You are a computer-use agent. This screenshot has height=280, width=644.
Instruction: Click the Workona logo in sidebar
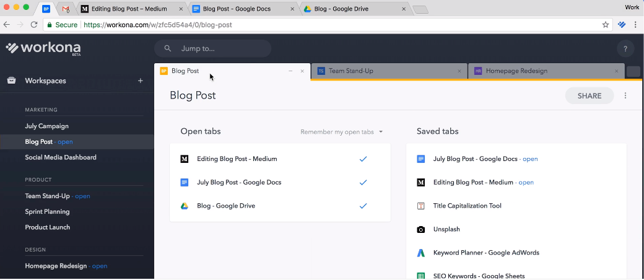click(x=43, y=48)
